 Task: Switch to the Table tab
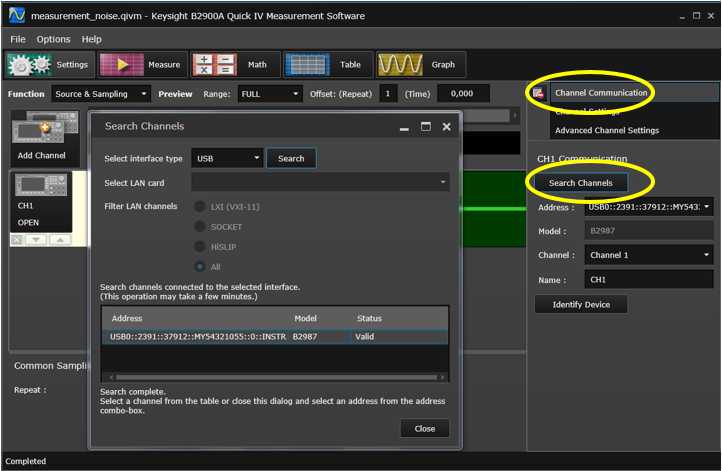coord(327,65)
